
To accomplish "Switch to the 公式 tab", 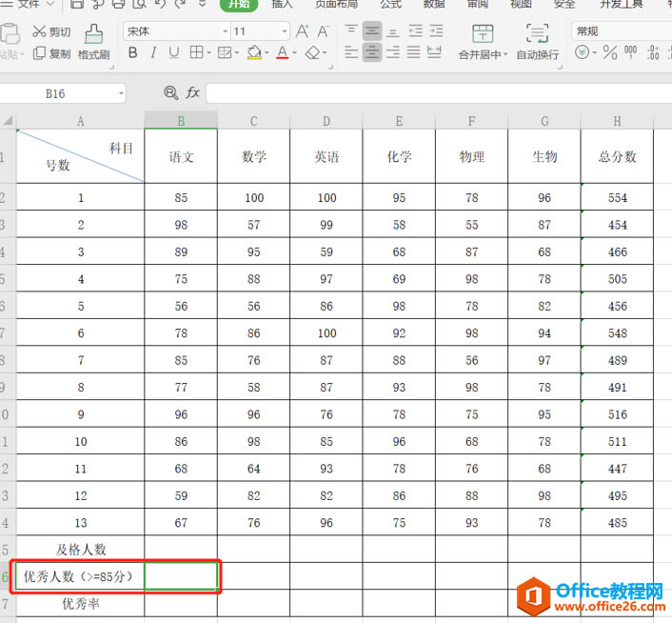I will tap(391, 5).
